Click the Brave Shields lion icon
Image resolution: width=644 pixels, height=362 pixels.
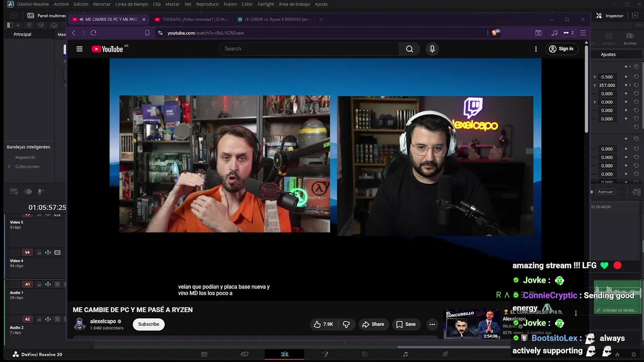coord(495,33)
